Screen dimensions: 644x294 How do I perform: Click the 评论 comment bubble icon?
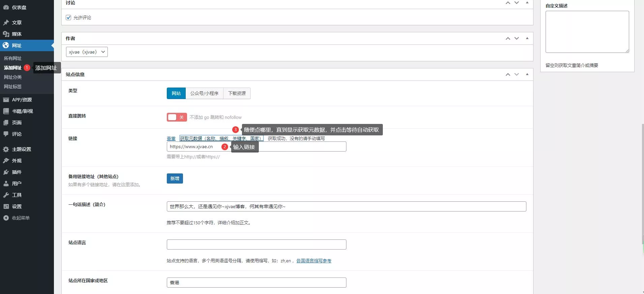coord(6,134)
